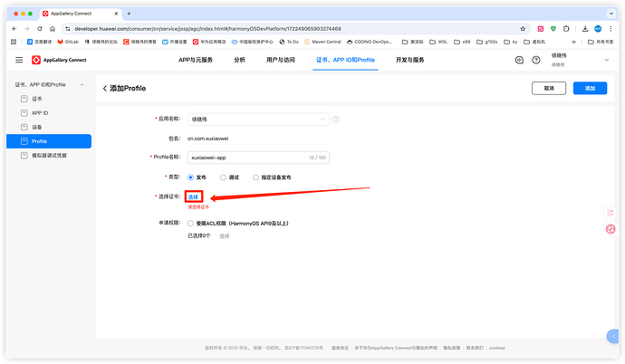Open APP ID in the sidebar
This screenshot has height=364, width=625.
point(49,113)
